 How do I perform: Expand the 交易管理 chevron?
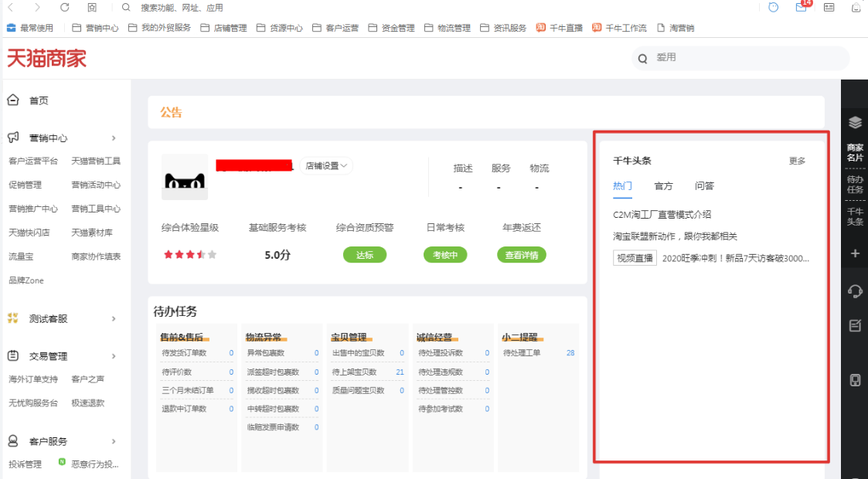(114, 356)
